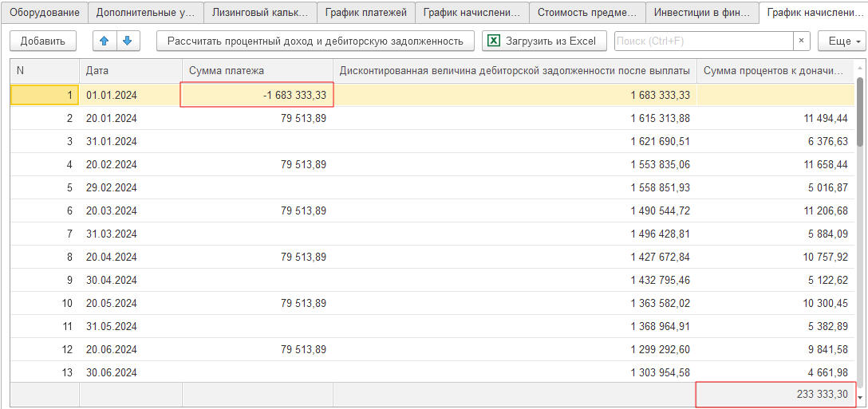Image resolution: width=868 pixels, height=409 pixels.
Task: Select the row dated 20.03.2024
Action: [x=112, y=211]
